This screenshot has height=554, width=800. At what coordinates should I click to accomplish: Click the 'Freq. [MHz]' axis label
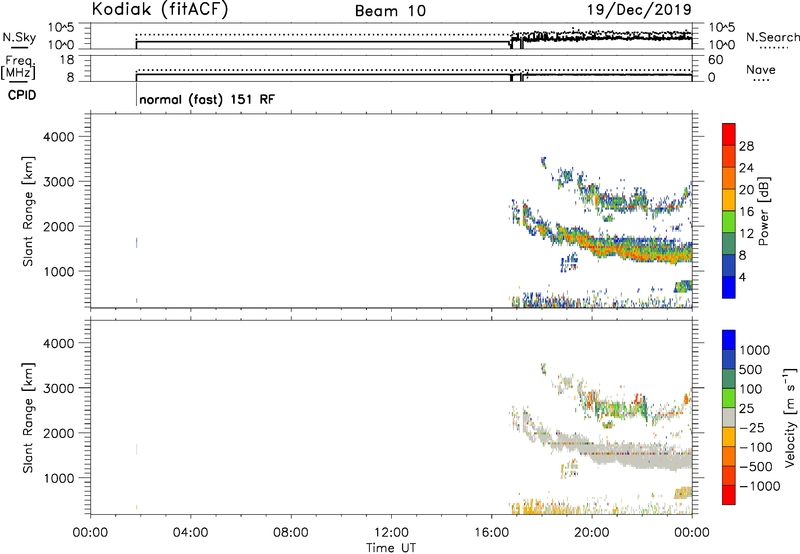pos(18,67)
